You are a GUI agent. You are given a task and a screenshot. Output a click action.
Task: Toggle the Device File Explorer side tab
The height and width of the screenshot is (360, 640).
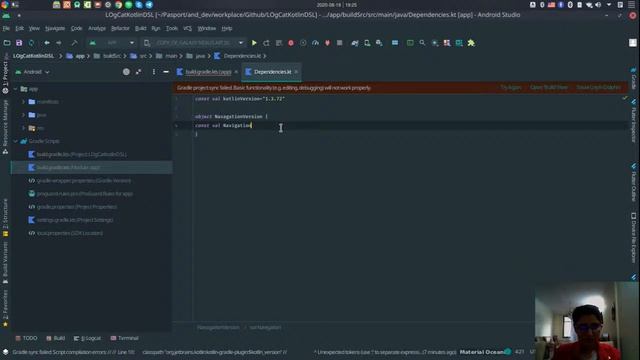(633, 238)
